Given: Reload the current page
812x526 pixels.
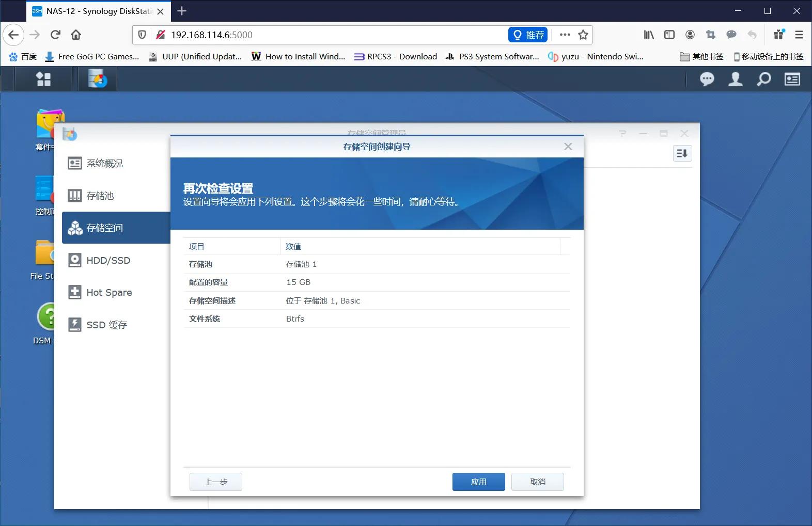Looking at the screenshot, I should (55, 35).
